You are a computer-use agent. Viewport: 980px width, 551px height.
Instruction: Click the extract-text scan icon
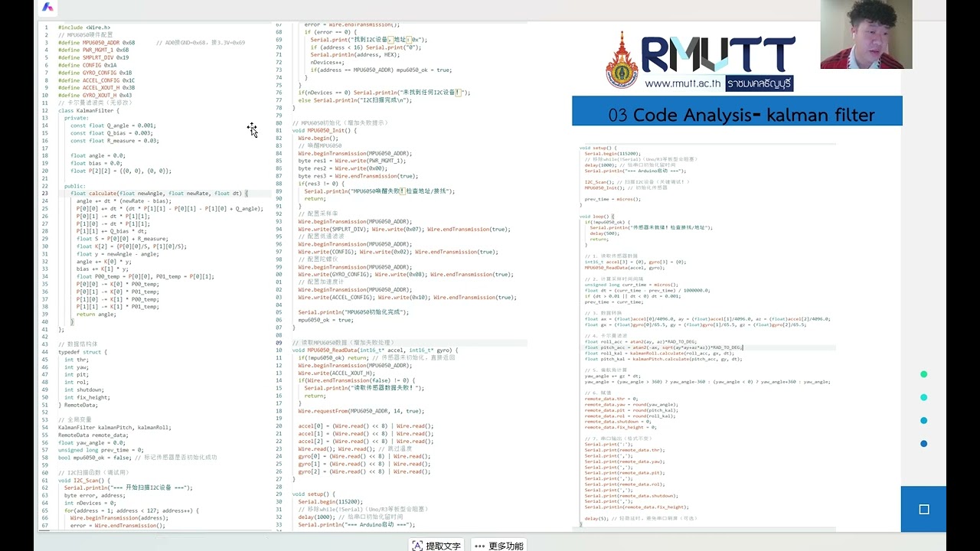[417, 546]
